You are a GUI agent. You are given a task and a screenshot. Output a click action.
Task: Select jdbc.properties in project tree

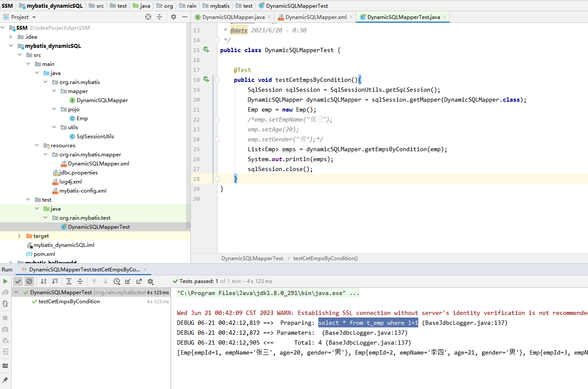tap(78, 173)
